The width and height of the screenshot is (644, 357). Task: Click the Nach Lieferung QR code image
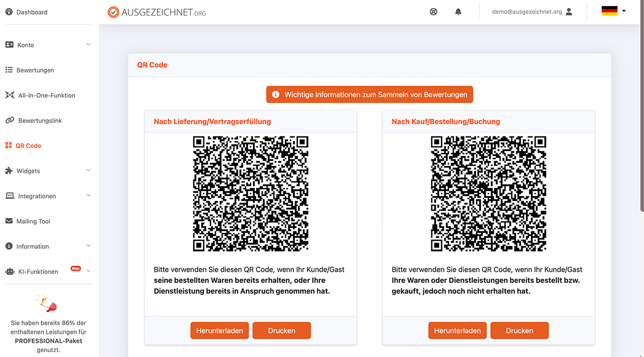pos(251,194)
